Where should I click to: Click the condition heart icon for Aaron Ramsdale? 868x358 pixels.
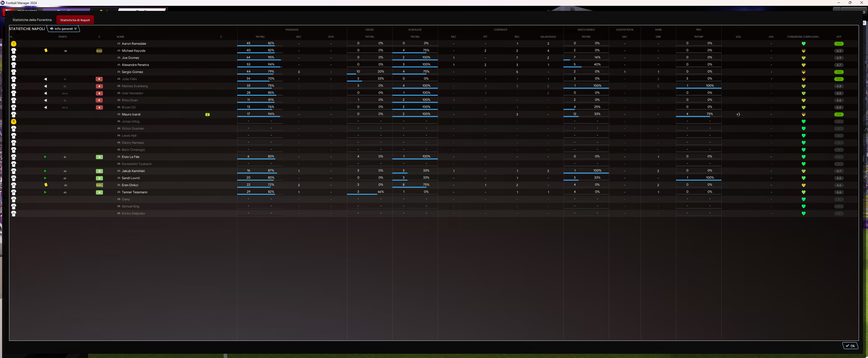tap(803, 44)
